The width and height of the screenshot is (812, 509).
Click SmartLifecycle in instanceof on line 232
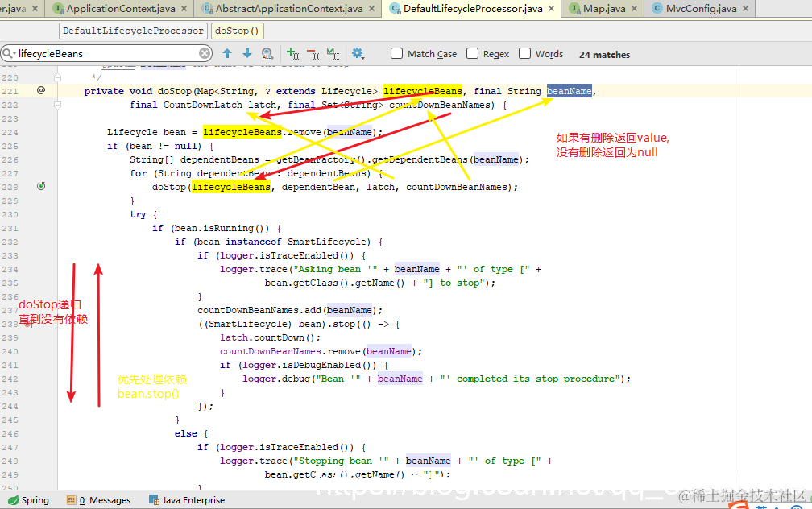click(329, 242)
